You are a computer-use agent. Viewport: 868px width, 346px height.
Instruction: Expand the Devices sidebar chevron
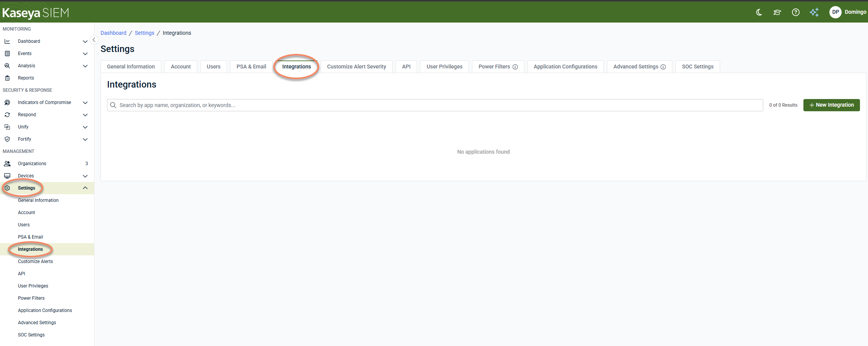click(85, 176)
